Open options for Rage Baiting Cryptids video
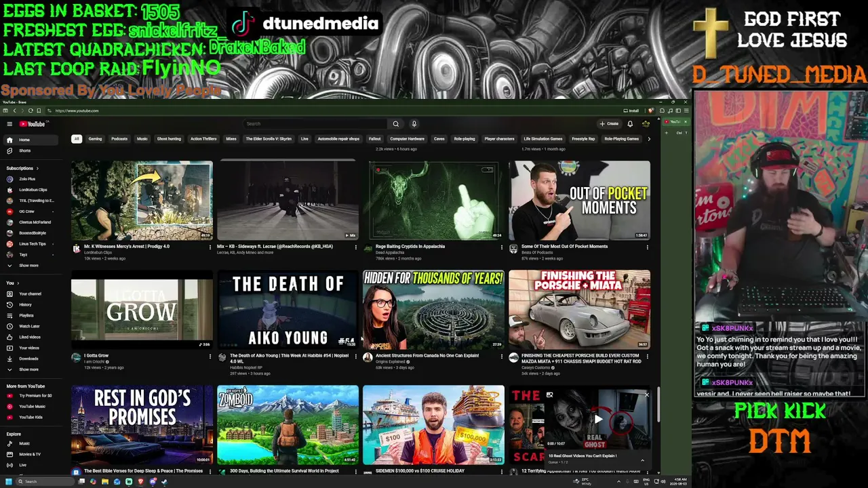Image resolution: width=868 pixels, height=488 pixels. [502, 247]
